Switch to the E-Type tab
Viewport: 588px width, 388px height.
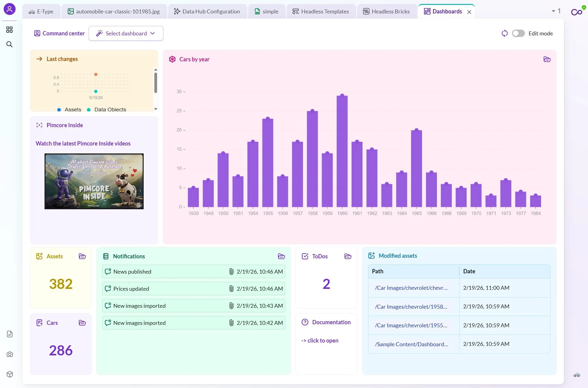41,12
